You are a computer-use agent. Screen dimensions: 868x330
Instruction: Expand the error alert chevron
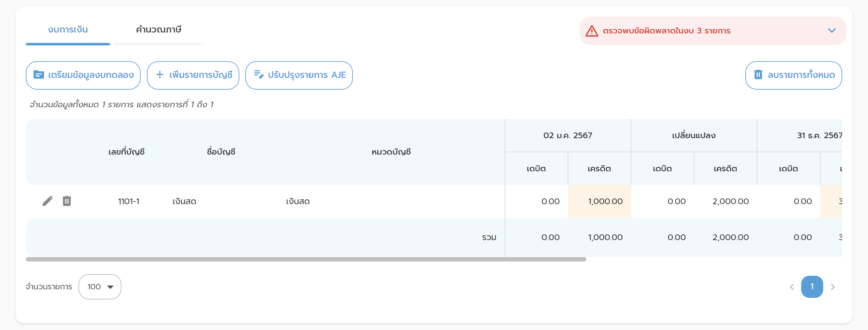(x=832, y=31)
